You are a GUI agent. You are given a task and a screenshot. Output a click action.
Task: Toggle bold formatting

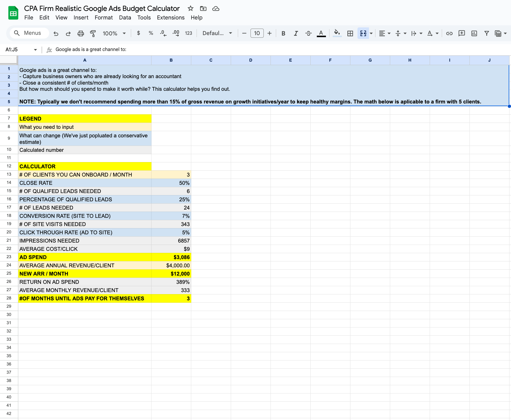tap(283, 33)
